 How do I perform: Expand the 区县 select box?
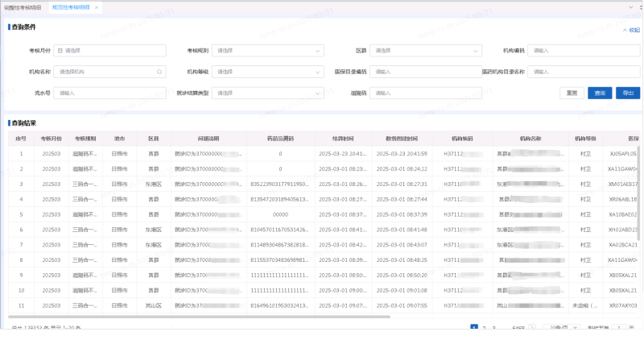click(425, 51)
